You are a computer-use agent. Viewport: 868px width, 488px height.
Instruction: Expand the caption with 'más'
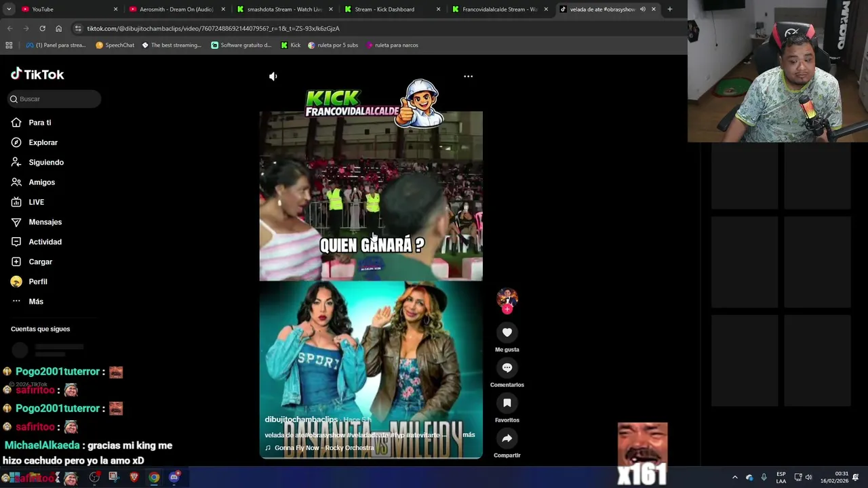point(469,434)
